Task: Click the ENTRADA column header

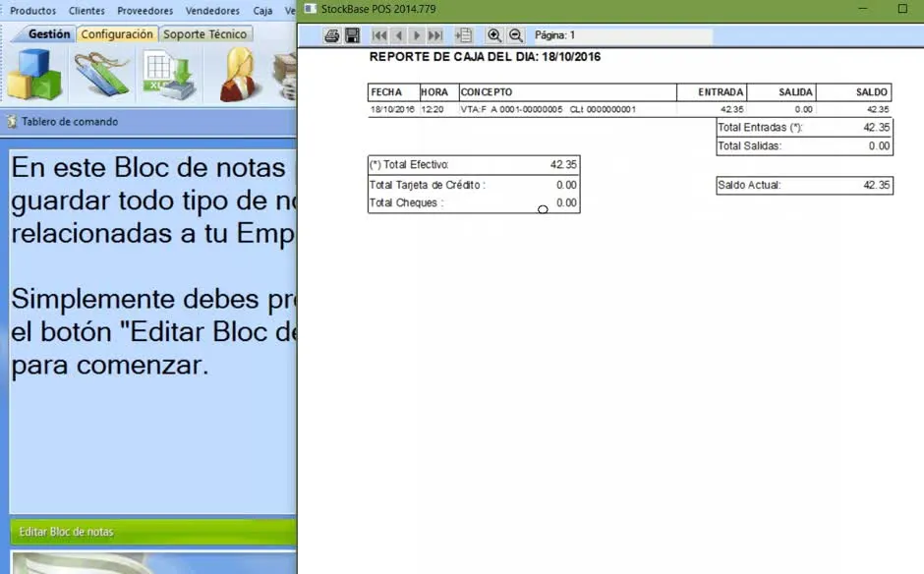Action: [712, 92]
